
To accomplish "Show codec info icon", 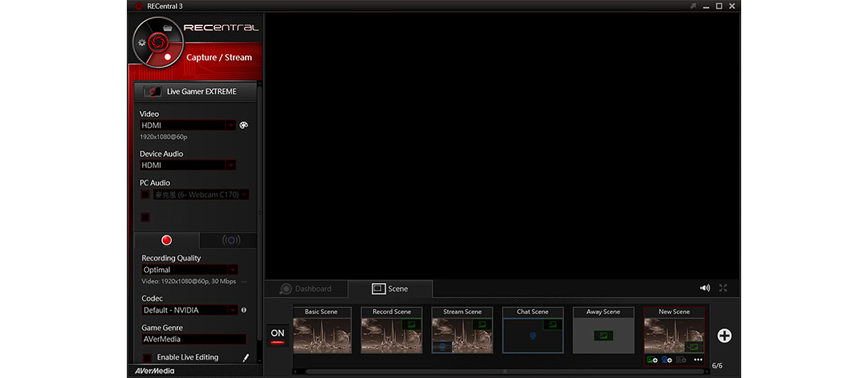I will 244,310.
